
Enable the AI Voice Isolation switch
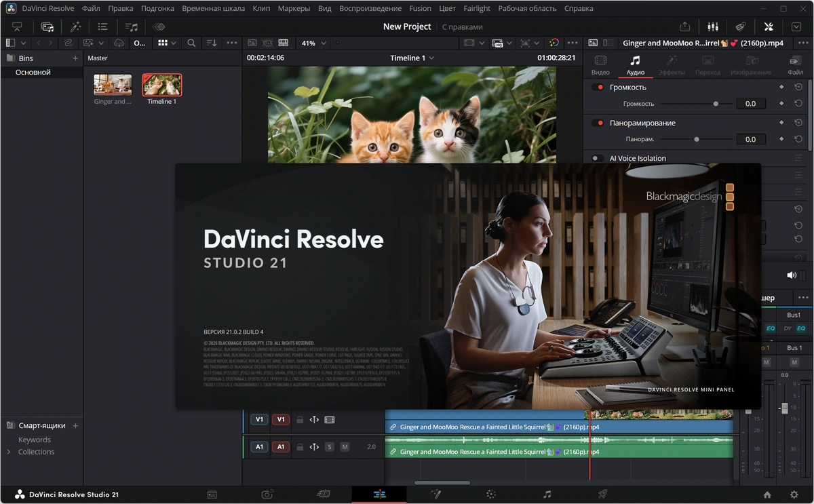[598, 158]
